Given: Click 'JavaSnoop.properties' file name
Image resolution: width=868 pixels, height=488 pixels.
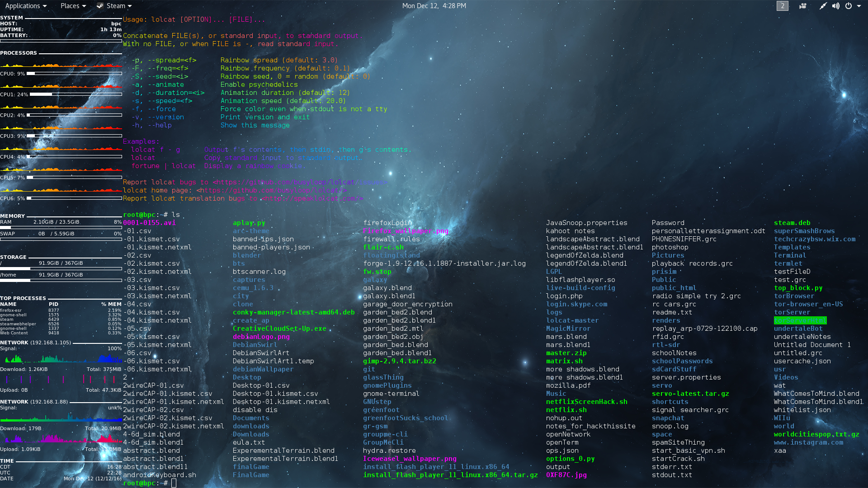Looking at the screenshot, I should (587, 223).
